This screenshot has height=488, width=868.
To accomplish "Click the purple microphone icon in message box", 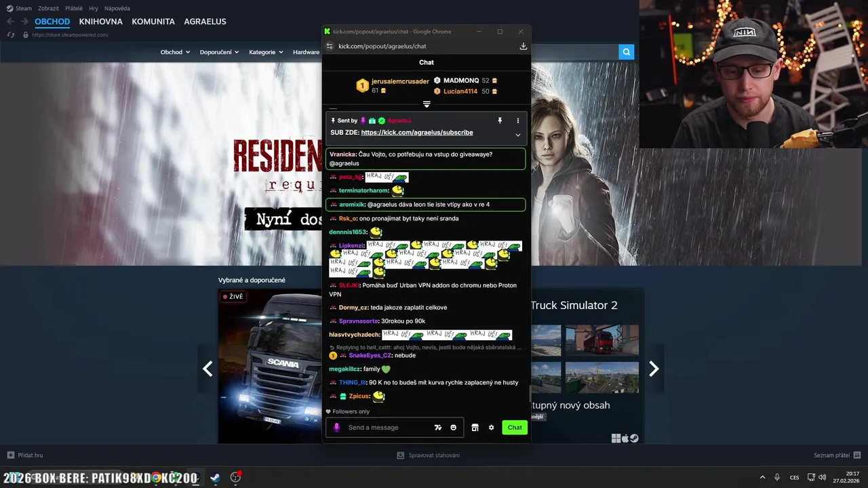I will click(337, 428).
